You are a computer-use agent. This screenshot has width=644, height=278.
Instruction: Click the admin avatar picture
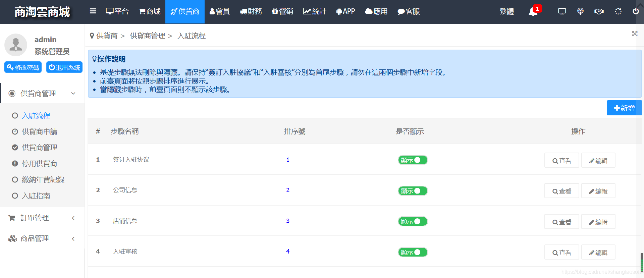tap(16, 45)
